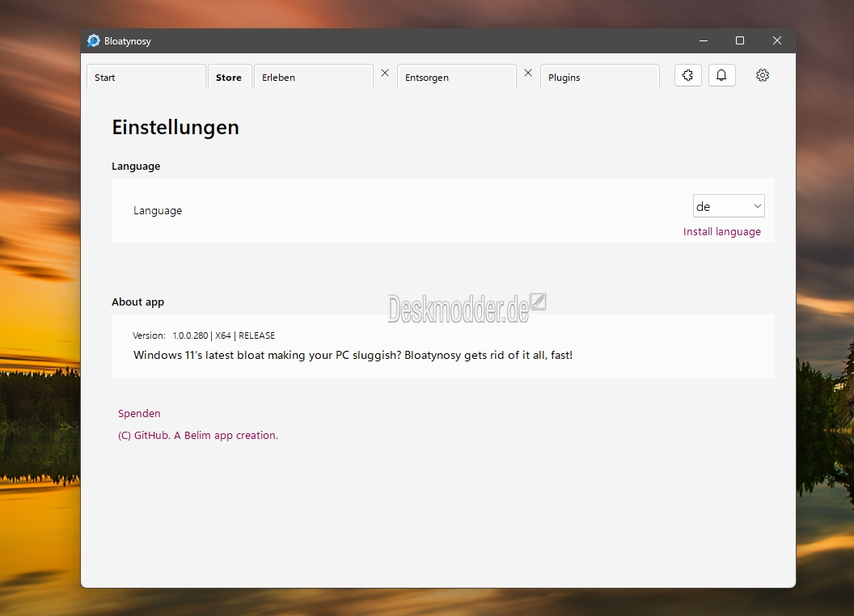Screen dimensions: 854x616
Task: Click the Windows 11 bloat description sentence
Action: pos(353,355)
